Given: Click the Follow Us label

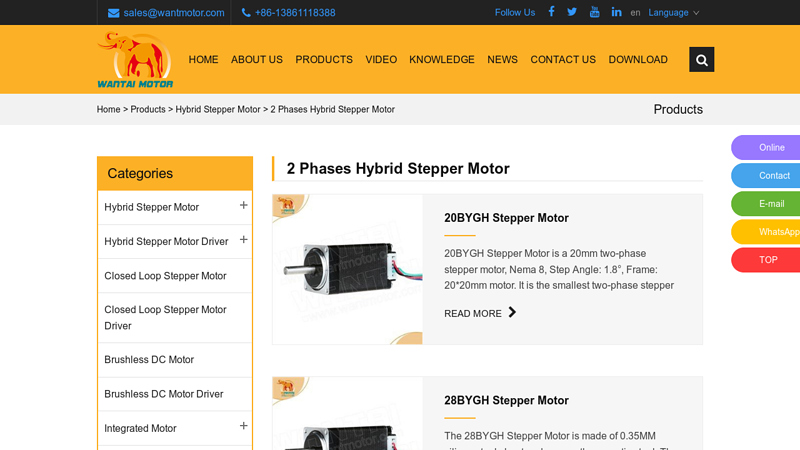Looking at the screenshot, I should (x=515, y=13).
